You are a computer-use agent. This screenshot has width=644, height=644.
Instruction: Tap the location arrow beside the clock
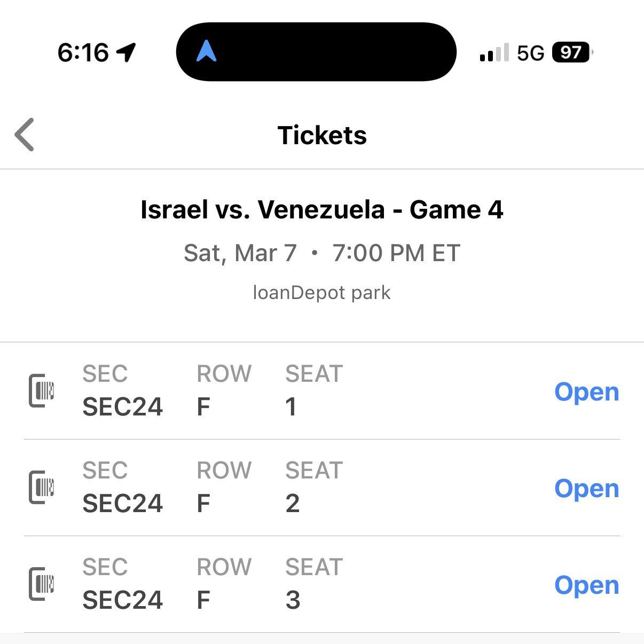pos(126,52)
